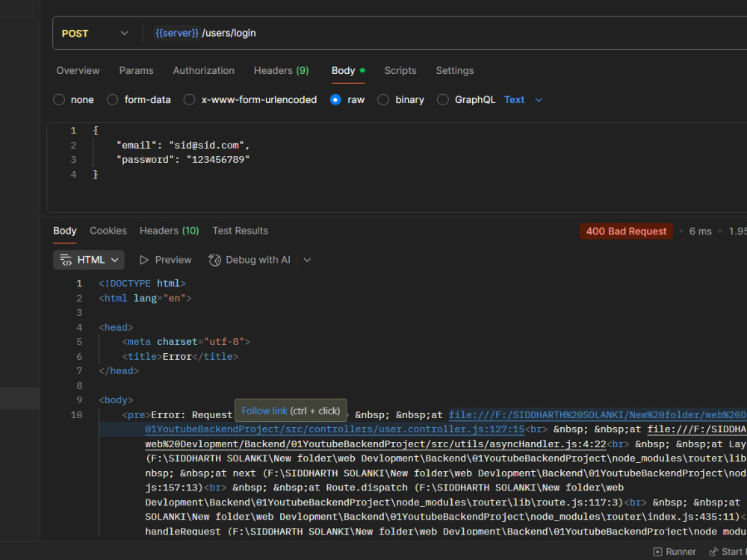Open the Authorization tab
The width and height of the screenshot is (747, 560).
coord(203,70)
